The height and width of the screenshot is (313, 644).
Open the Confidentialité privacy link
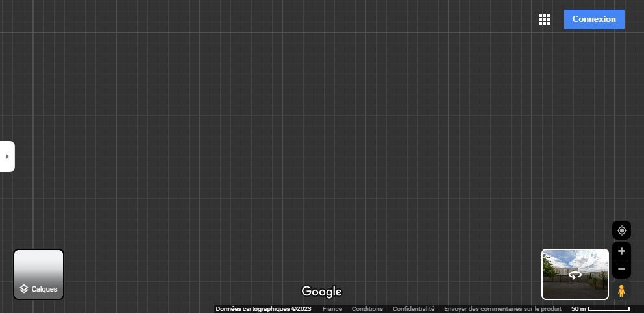413,309
